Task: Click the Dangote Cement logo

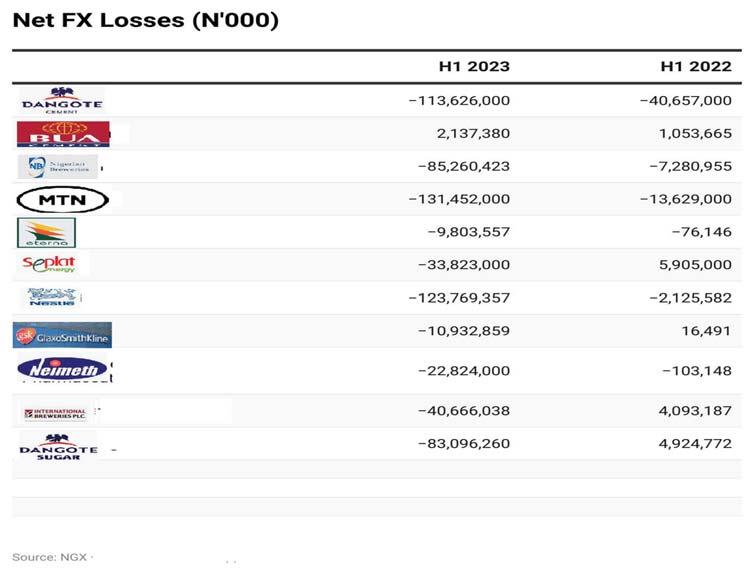Action: point(62,100)
